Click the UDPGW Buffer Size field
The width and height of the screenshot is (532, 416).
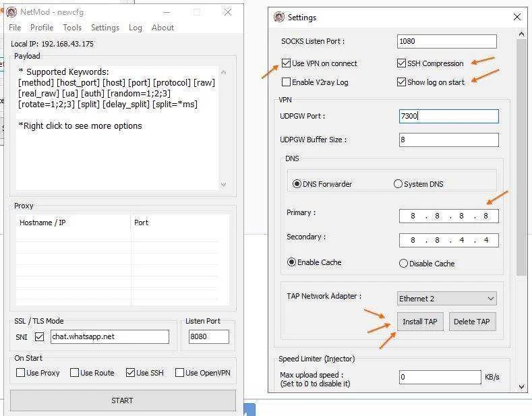449,140
